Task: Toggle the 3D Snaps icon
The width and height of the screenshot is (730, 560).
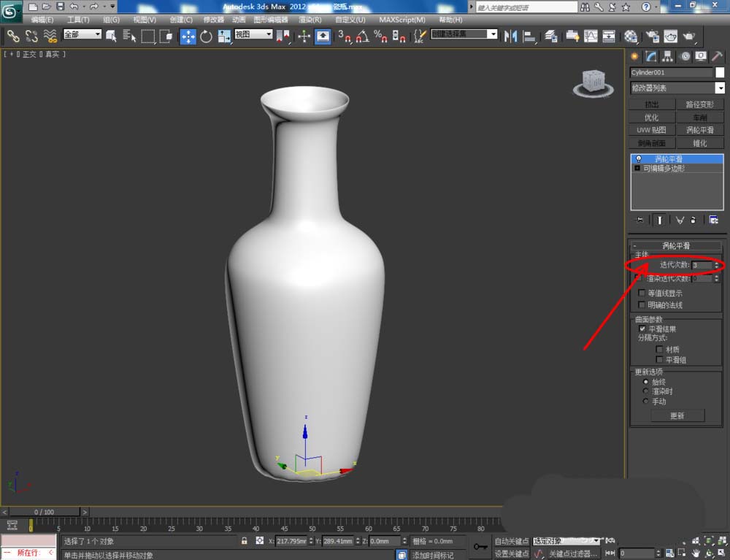Action: click(x=344, y=36)
